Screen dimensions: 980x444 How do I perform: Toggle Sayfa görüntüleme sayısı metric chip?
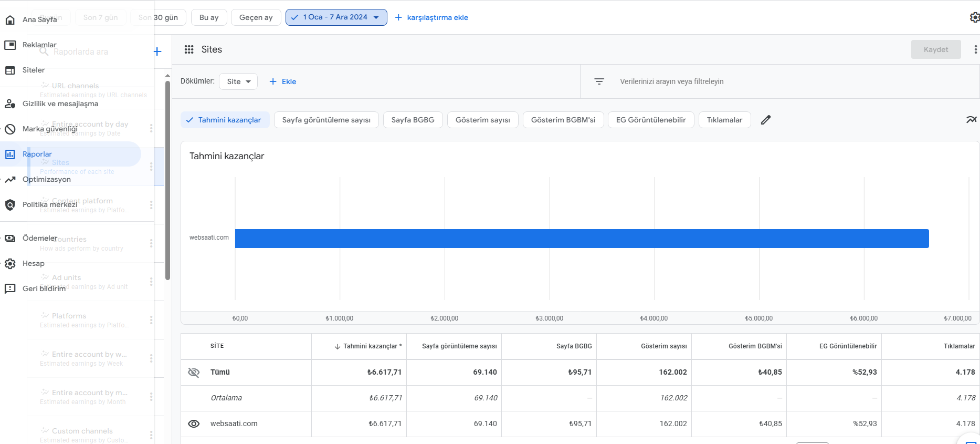click(x=326, y=120)
